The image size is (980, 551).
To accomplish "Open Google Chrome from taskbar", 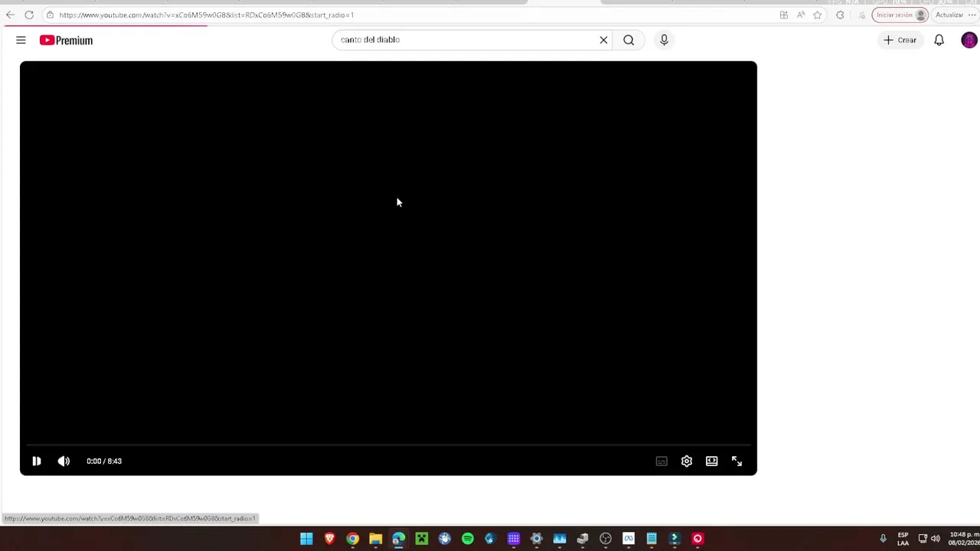I will (352, 539).
